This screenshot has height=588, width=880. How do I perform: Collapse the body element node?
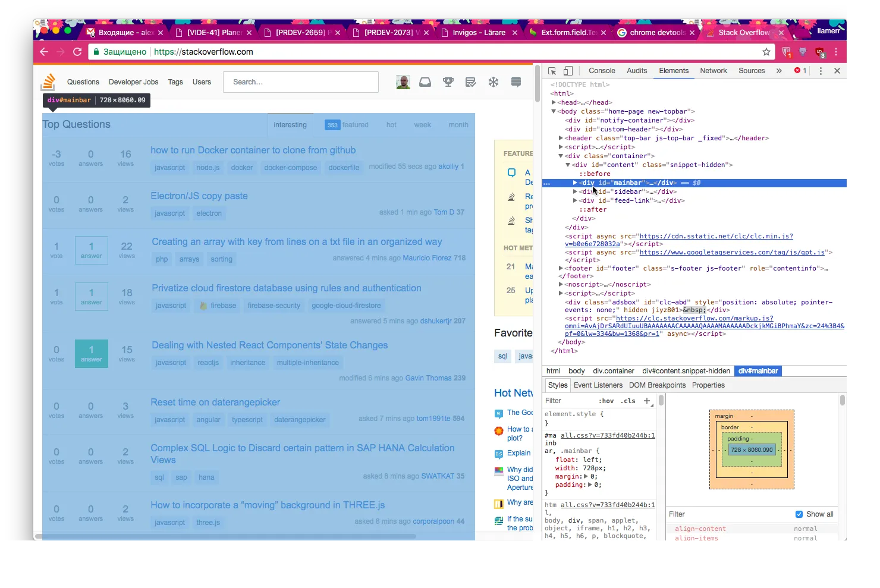coord(554,111)
